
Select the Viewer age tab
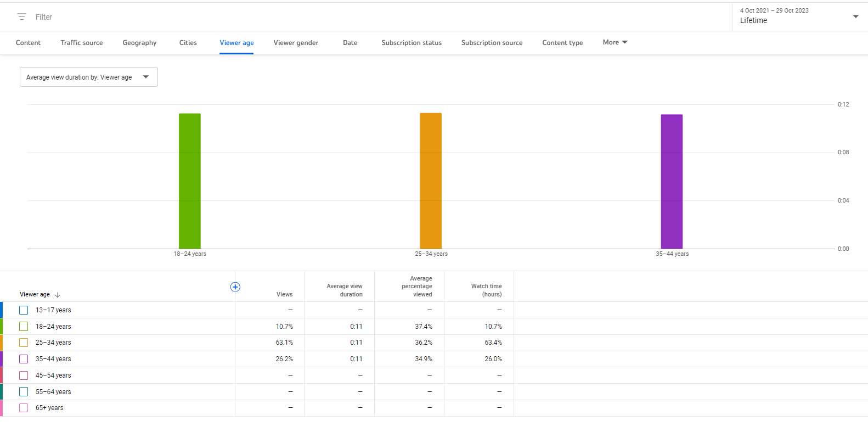tap(236, 43)
